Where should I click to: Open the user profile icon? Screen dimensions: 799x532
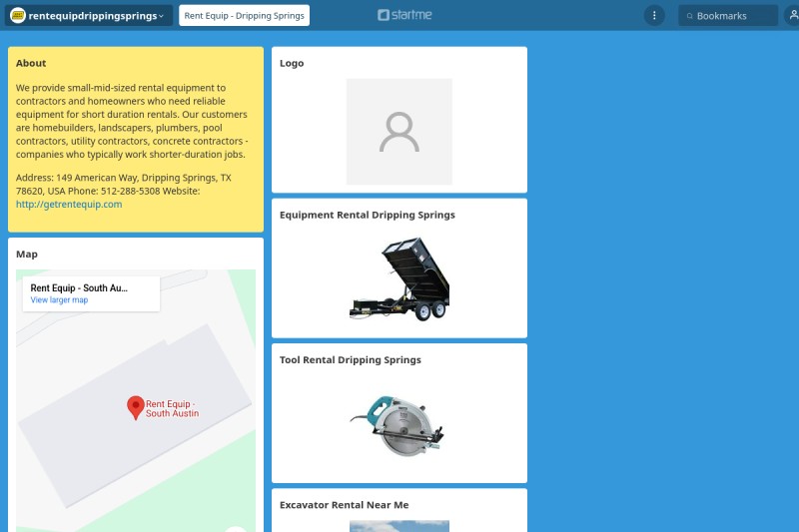(x=793, y=15)
